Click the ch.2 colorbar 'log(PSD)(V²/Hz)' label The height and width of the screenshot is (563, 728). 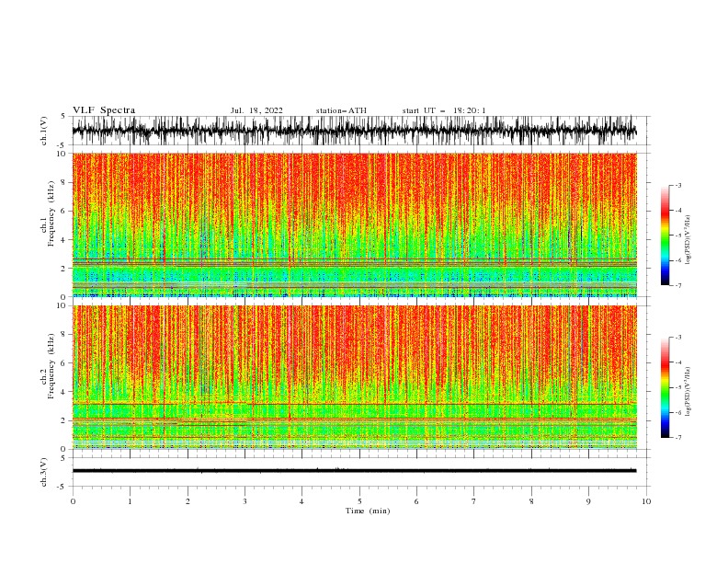[x=688, y=392]
